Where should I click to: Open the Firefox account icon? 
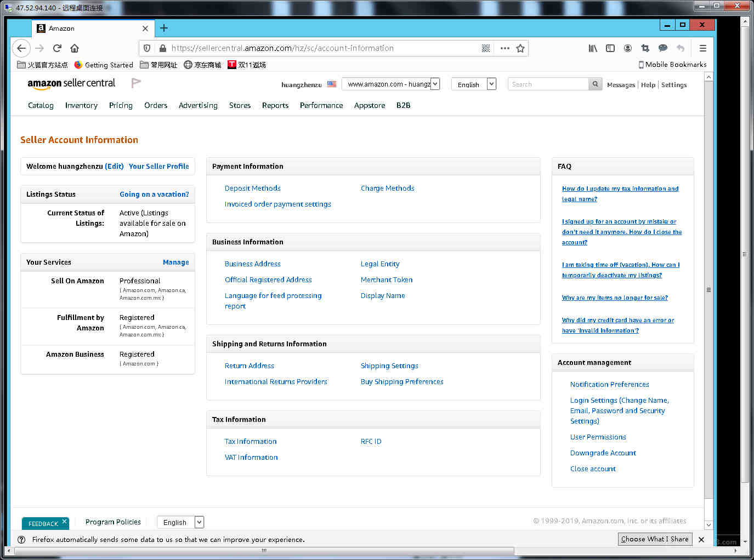click(628, 48)
